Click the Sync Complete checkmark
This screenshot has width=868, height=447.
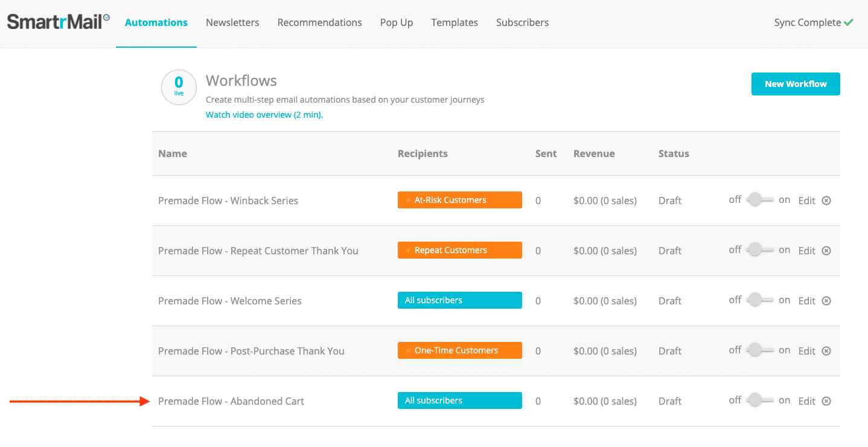(x=849, y=22)
